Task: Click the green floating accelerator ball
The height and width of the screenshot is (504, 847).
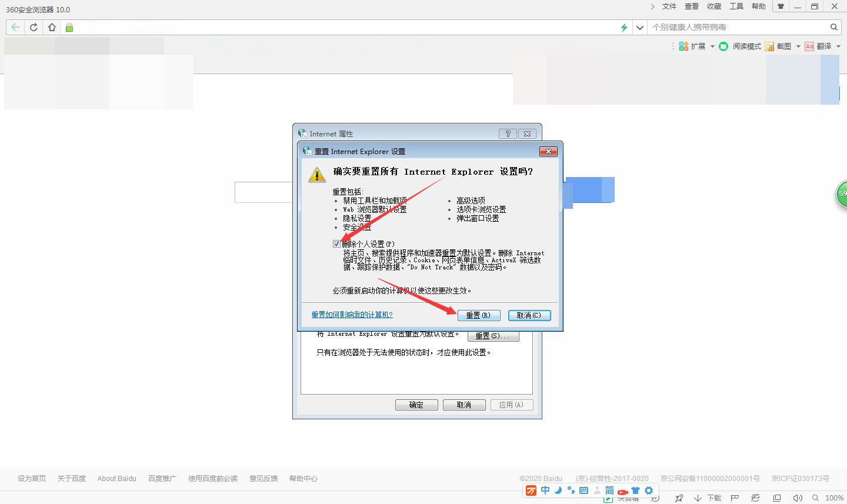Action: 842,194
